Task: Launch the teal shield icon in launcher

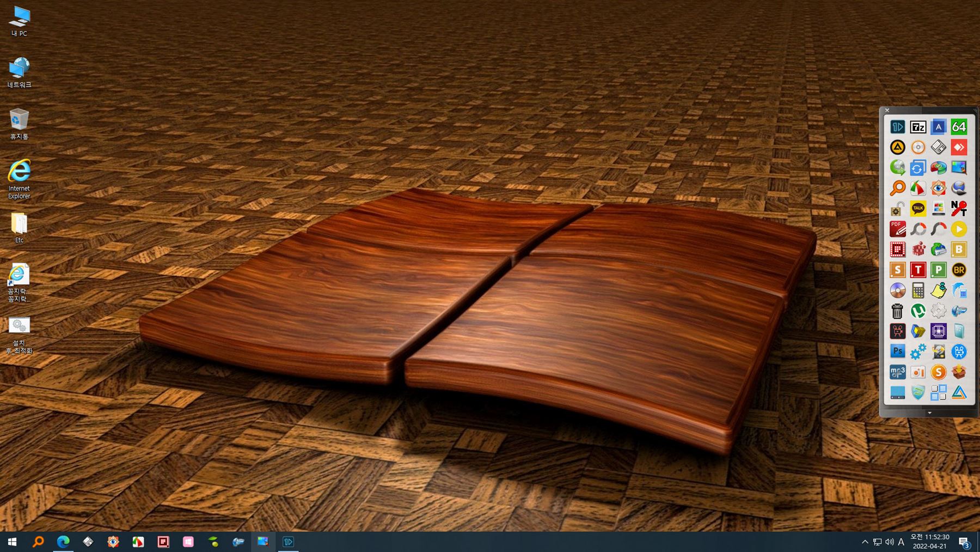Action: (x=918, y=392)
